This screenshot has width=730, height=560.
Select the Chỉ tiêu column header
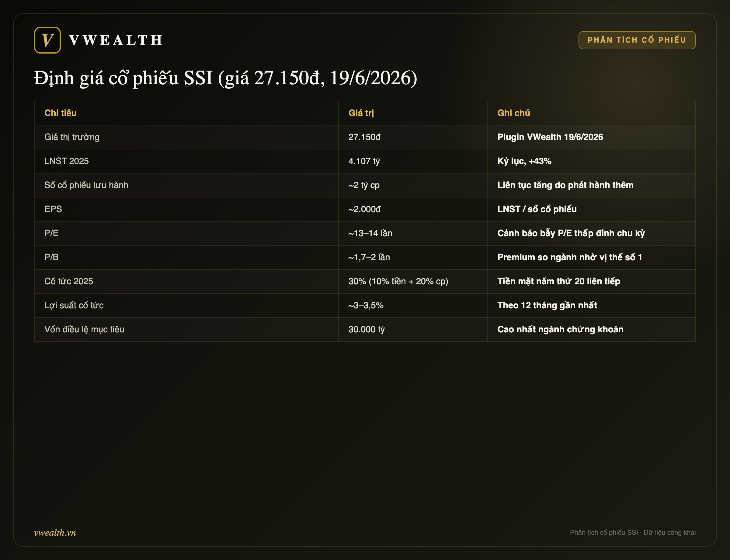(x=60, y=113)
